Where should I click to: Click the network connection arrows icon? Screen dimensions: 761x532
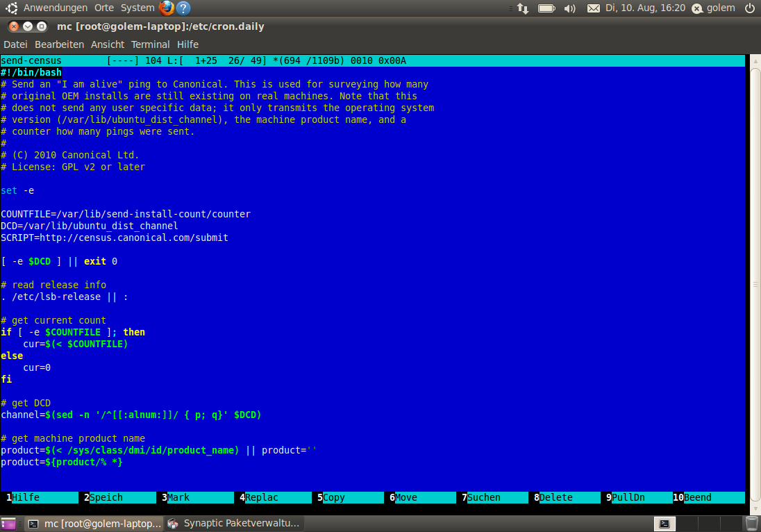tap(523, 8)
